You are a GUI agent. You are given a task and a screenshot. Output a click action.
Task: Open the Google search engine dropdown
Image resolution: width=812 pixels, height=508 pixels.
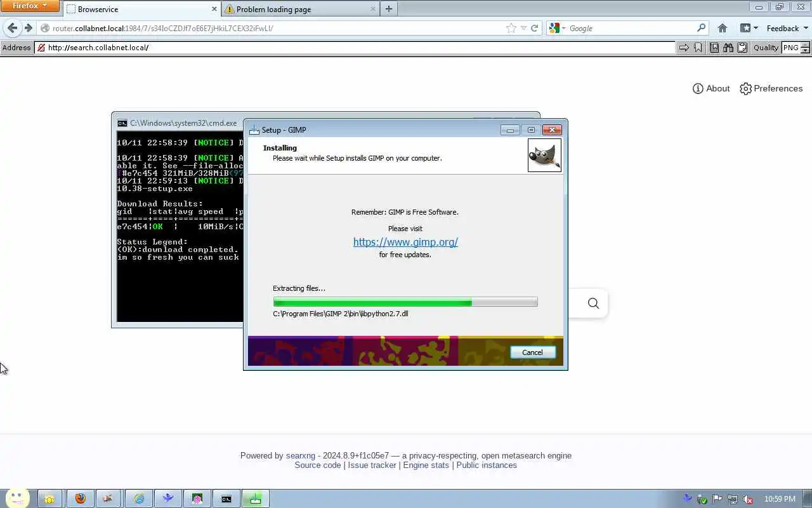(x=557, y=28)
